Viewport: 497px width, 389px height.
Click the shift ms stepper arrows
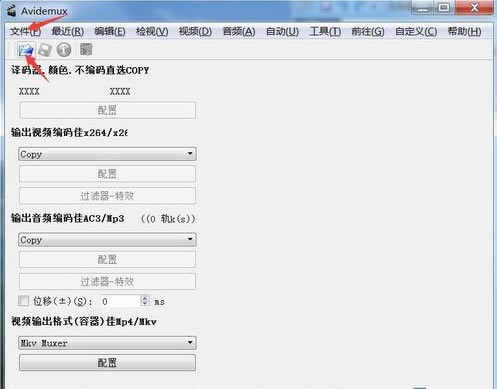click(145, 301)
